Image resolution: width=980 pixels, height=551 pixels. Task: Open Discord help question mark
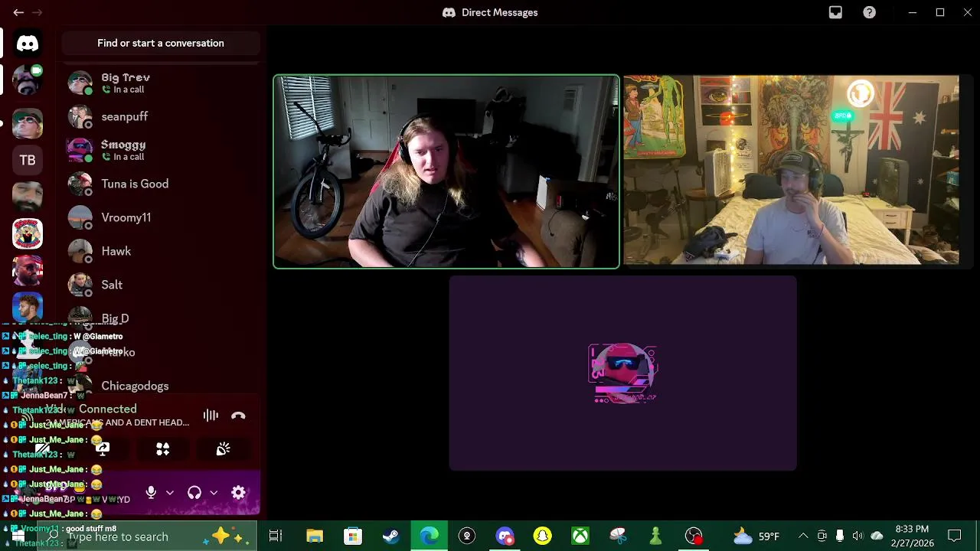(870, 12)
